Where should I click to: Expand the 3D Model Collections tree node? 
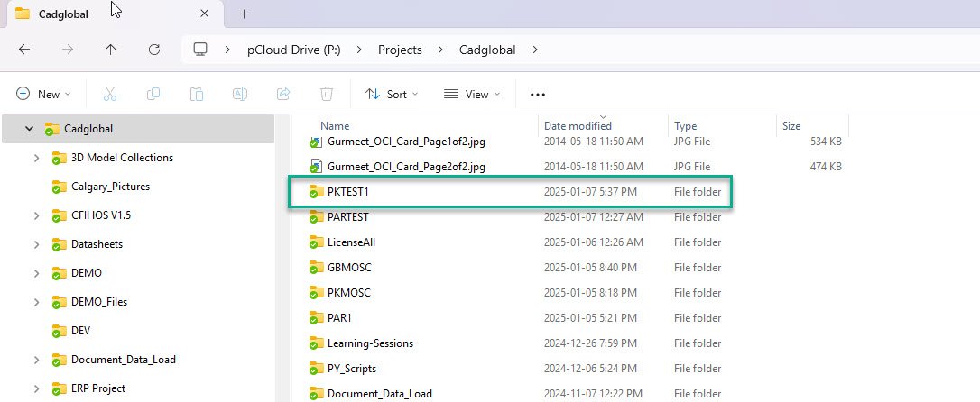[x=36, y=158]
